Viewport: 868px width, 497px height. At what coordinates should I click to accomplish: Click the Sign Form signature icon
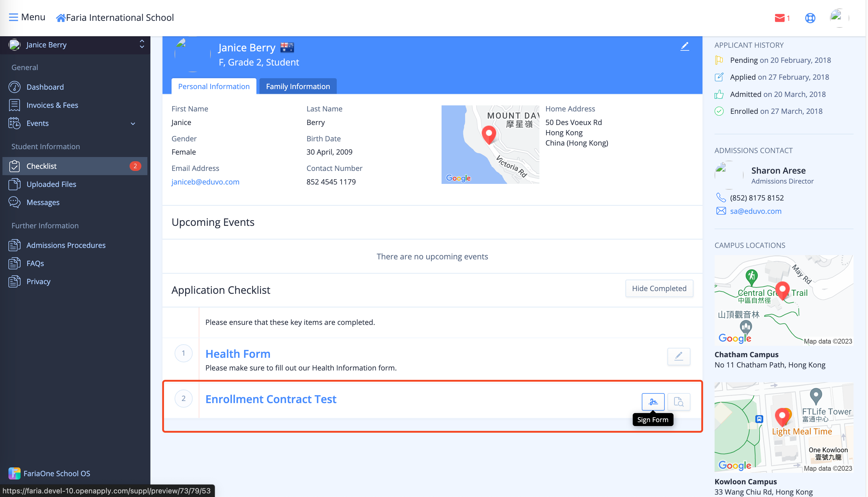[653, 402]
